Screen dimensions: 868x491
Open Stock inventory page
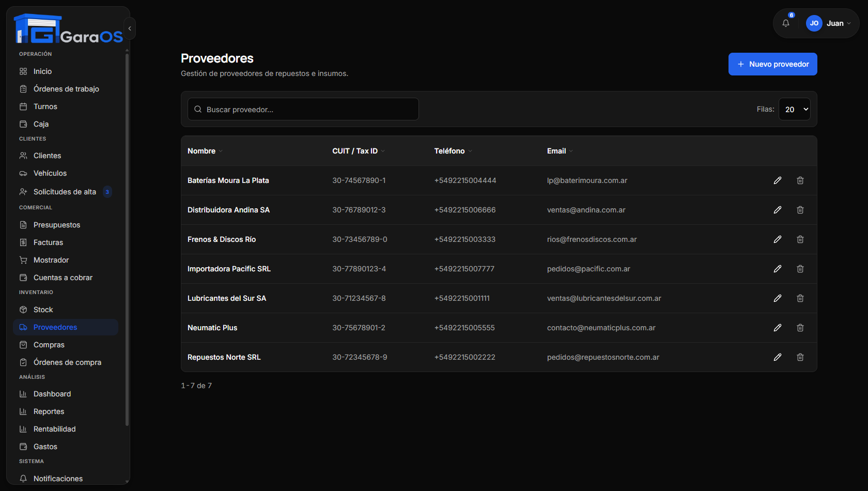(x=66, y=310)
